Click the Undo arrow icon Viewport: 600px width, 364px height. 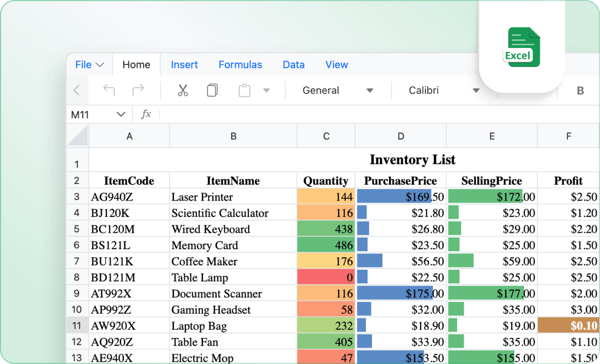click(109, 90)
